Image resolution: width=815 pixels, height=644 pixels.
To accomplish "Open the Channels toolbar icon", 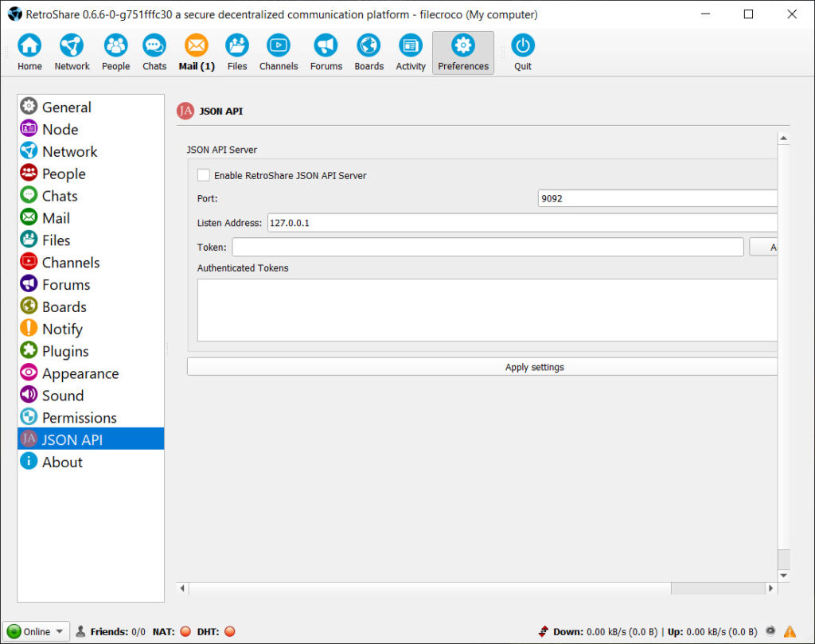I will coord(279,52).
